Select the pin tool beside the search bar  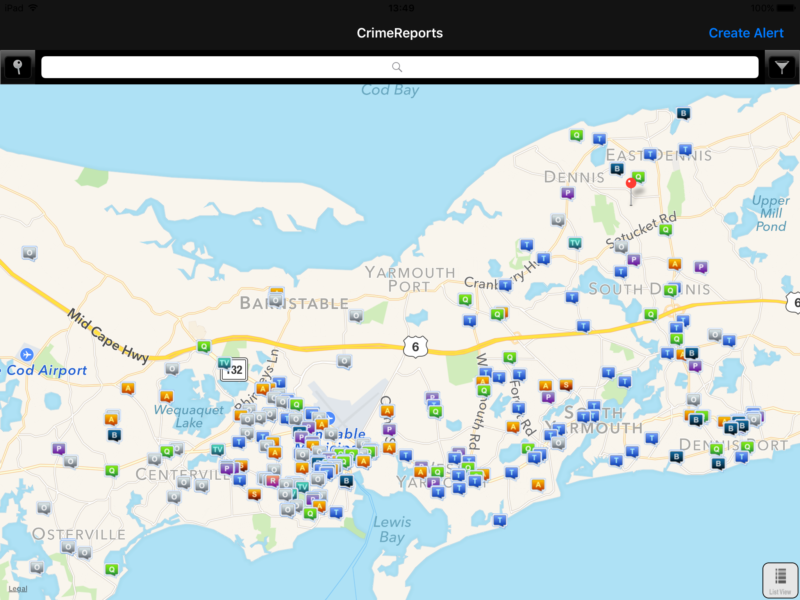coord(17,66)
